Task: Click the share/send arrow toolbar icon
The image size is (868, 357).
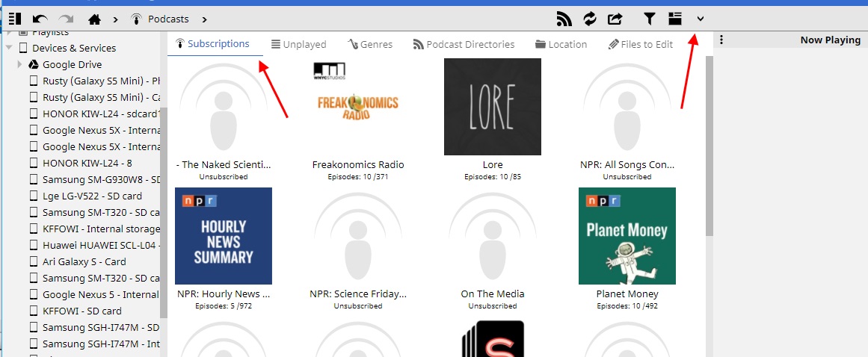Action: (x=615, y=19)
